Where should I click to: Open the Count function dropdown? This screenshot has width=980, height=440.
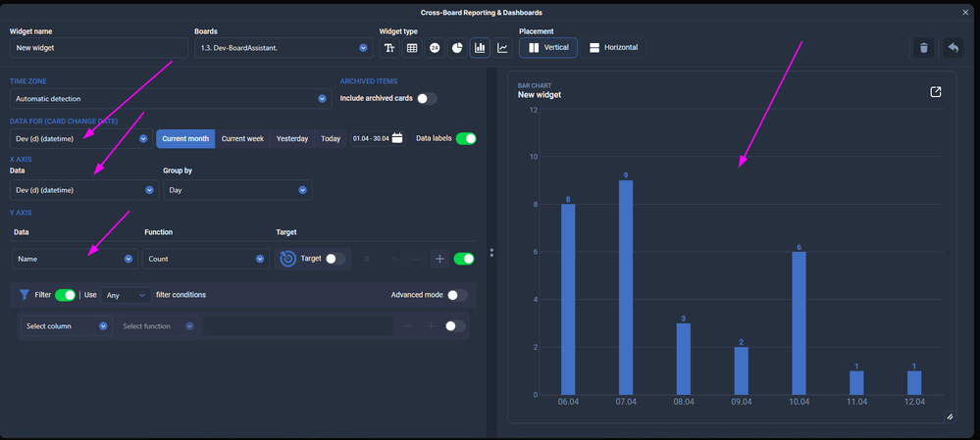coord(205,259)
